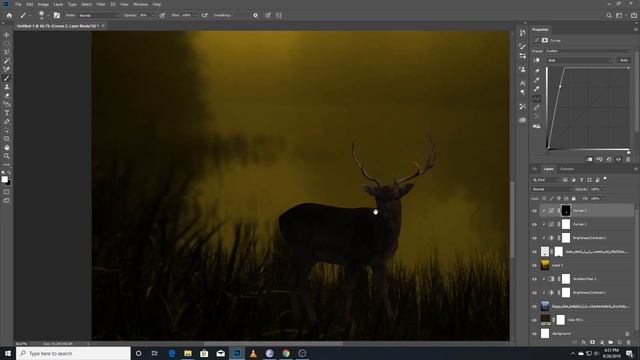Select the Eraser tool
This screenshot has width=640, height=360.
(7, 95)
